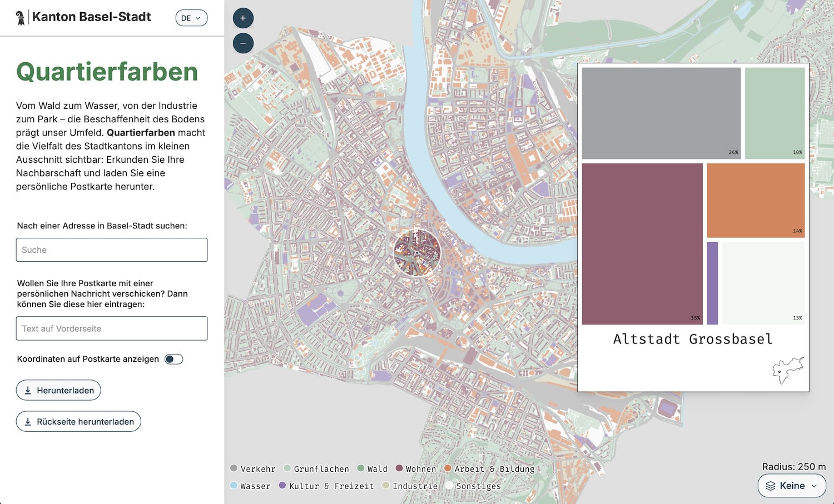Click the Quartierfarben heading
This screenshot has width=834, height=504.
[107, 72]
